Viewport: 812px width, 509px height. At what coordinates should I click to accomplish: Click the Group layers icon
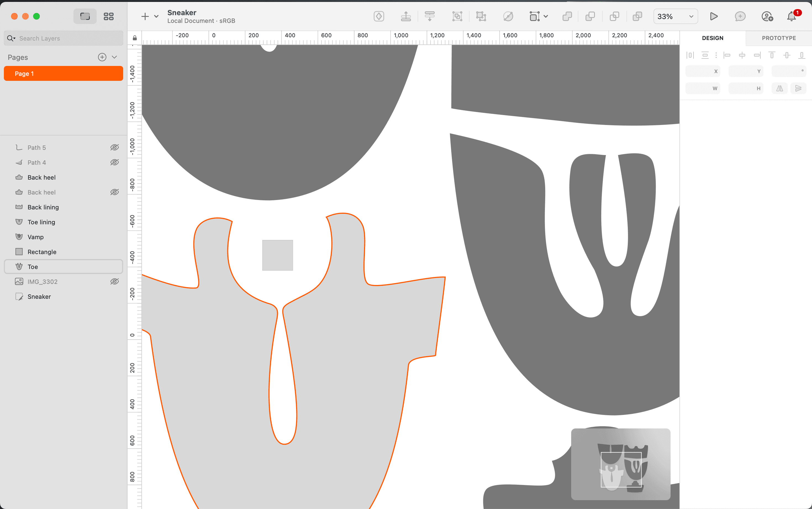pyautogui.click(x=457, y=16)
